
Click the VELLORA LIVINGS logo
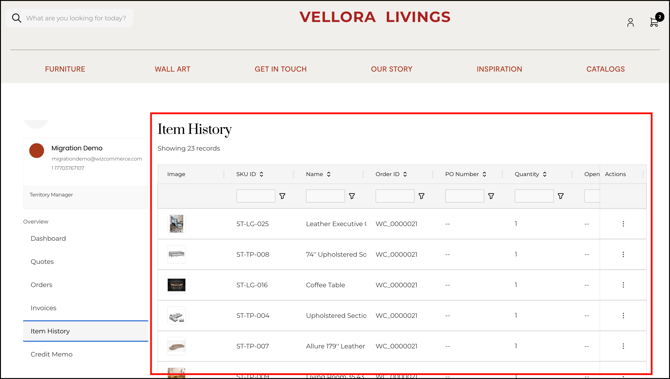point(375,17)
